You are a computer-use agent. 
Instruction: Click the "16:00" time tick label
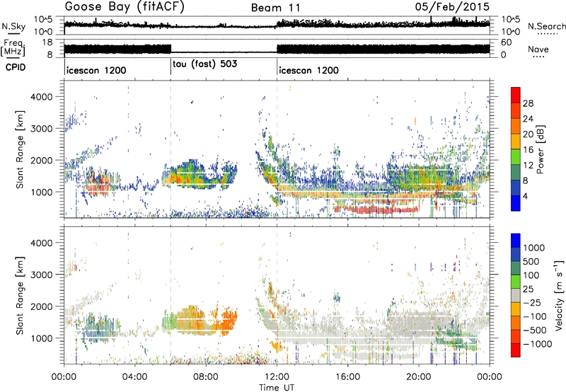(x=347, y=377)
